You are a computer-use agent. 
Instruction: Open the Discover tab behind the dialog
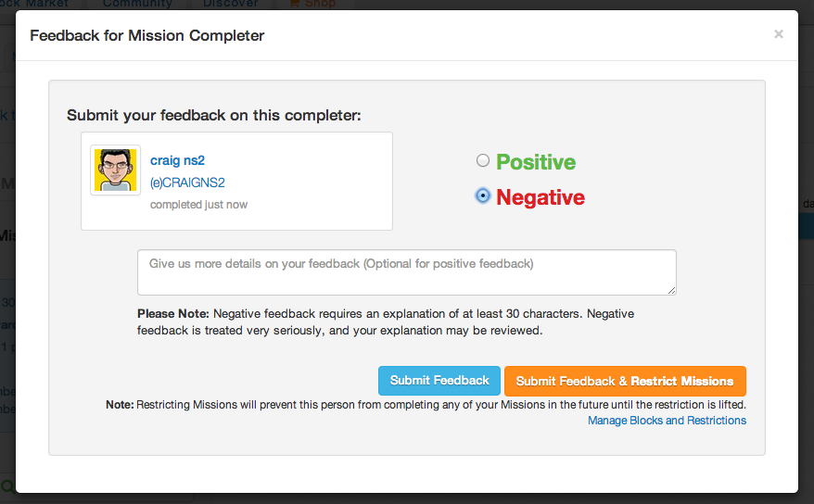pyautogui.click(x=231, y=4)
